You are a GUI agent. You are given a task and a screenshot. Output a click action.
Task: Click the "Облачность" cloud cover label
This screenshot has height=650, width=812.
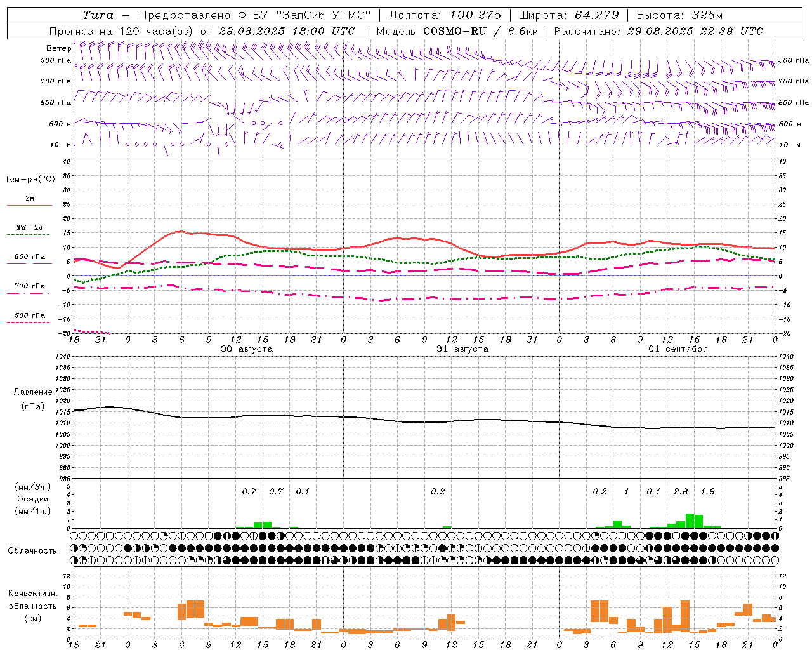coord(32,551)
